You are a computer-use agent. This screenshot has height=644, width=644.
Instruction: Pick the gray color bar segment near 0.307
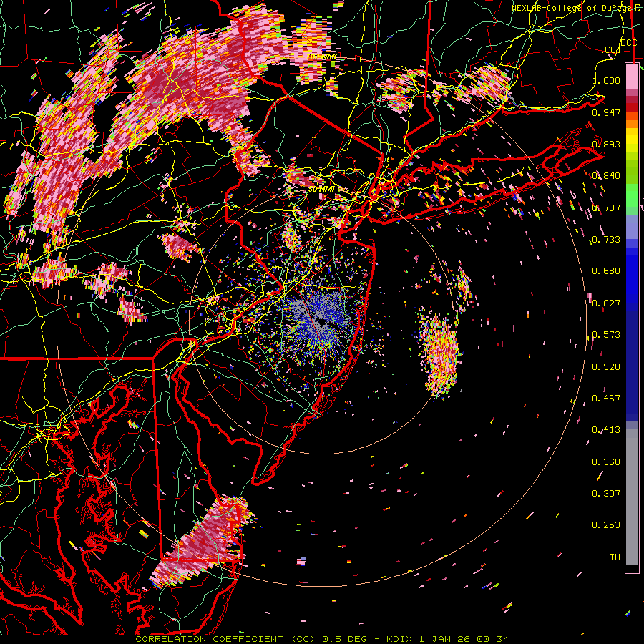[632, 497]
